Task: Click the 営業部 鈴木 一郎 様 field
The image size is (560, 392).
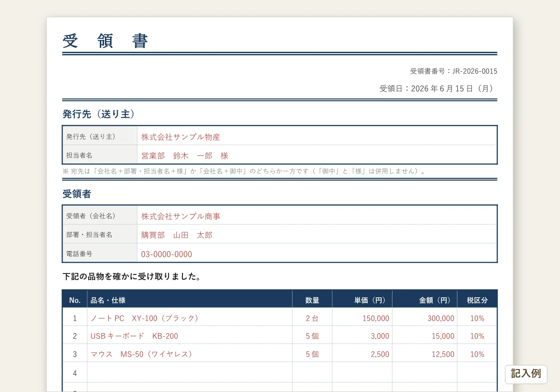Action: coord(317,154)
